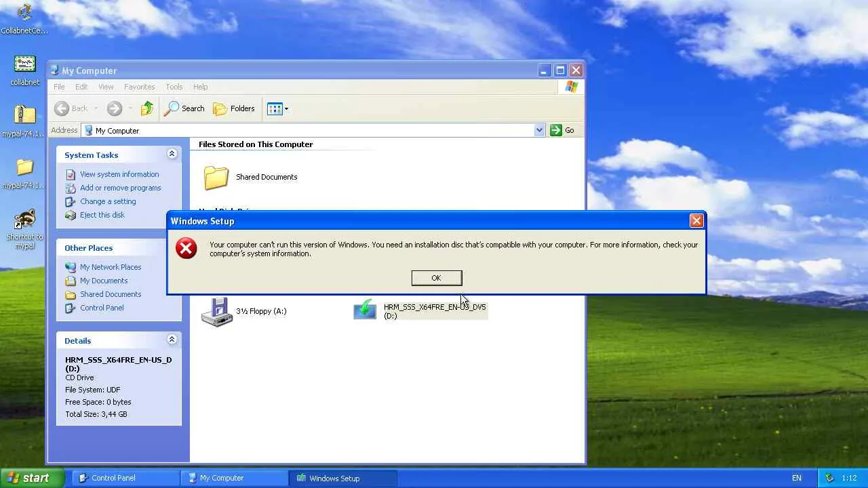Click Eject this disk
The width and height of the screenshot is (868, 488).
click(x=102, y=215)
